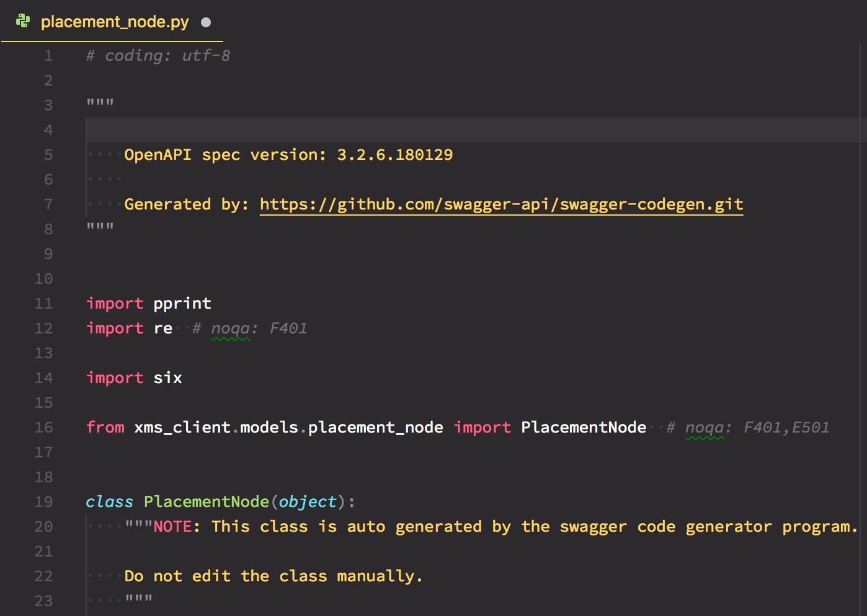The image size is (867, 616).
Task: Click the Do not edit docstring line
Action: click(x=273, y=576)
